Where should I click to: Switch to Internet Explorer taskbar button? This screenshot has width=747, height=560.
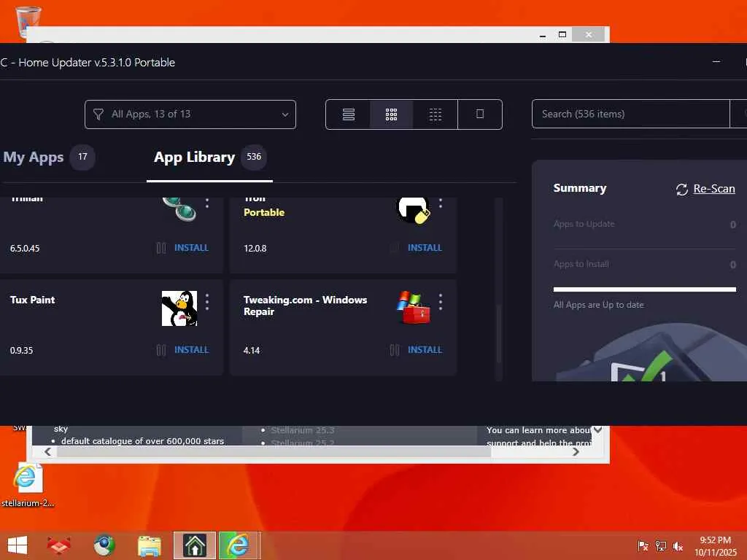(x=239, y=545)
